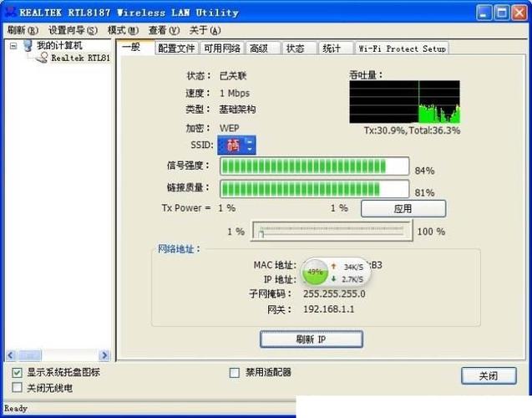Click the 吞吐量 throughput graph

tap(405, 101)
